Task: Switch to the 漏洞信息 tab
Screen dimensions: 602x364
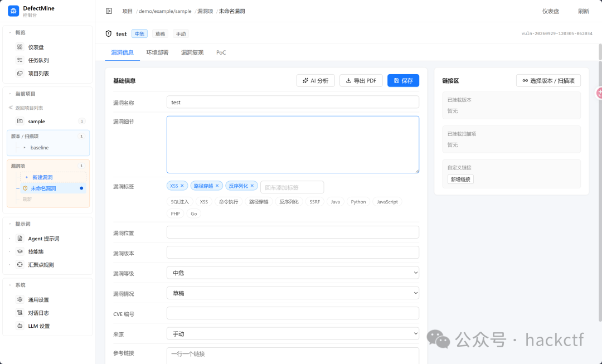Action: point(123,52)
